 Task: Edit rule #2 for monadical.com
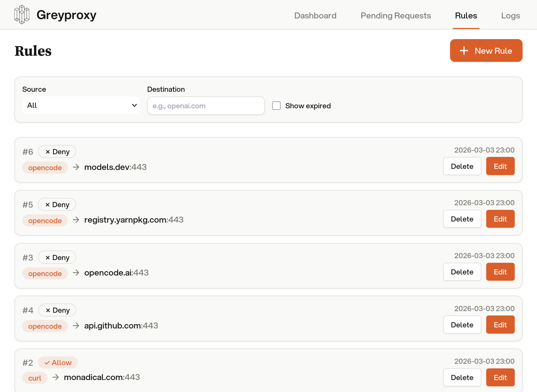pyautogui.click(x=500, y=377)
